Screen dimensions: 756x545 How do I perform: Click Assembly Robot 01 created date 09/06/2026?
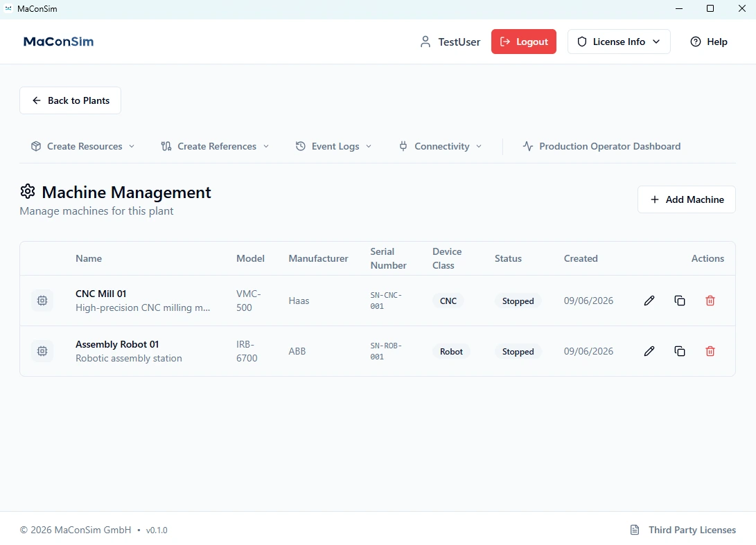[x=588, y=351]
